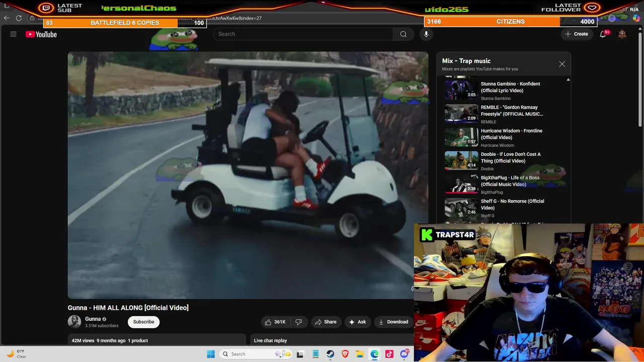Launch Steam from the taskbar

[330, 354]
